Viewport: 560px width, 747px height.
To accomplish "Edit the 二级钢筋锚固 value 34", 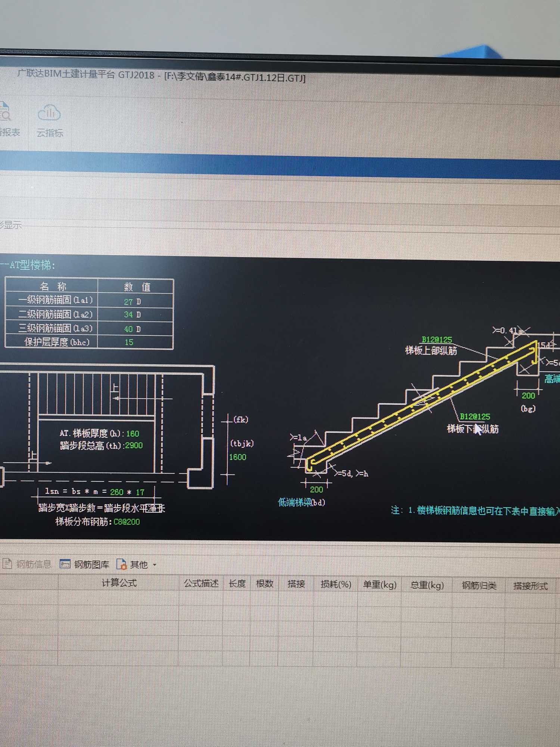I will pyautogui.click(x=128, y=315).
